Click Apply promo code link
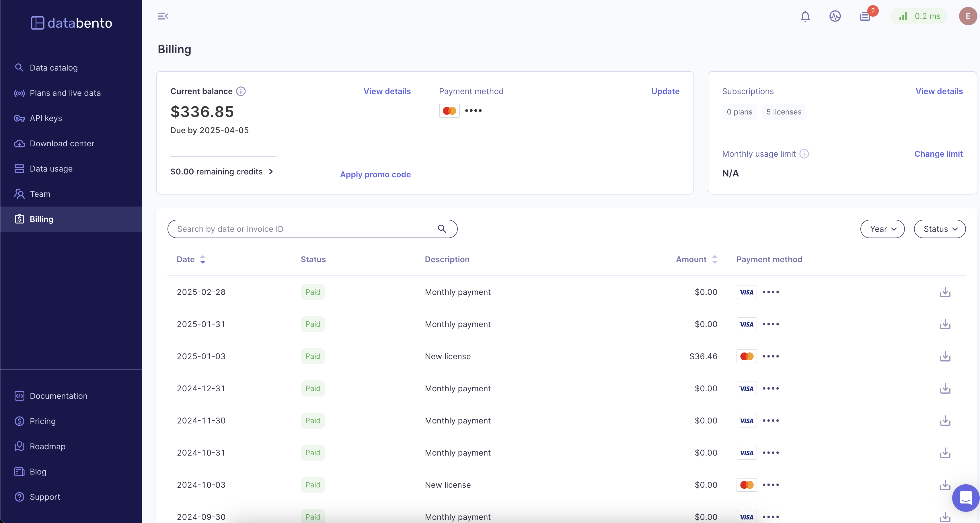The height and width of the screenshot is (523, 980). click(375, 174)
